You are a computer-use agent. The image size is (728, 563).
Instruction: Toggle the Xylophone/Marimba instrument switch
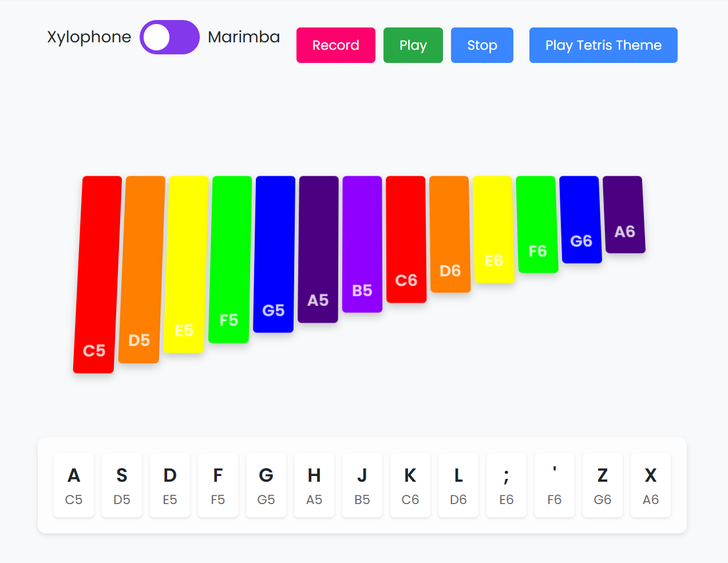click(x=169, y=37)
